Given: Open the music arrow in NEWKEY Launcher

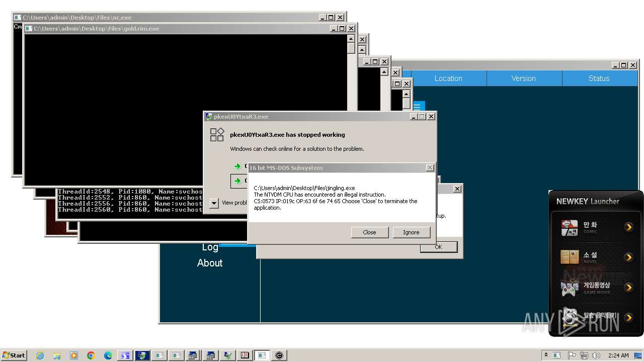Looking at the screenshot, I should pyautogui.click(x=628, y=317).
